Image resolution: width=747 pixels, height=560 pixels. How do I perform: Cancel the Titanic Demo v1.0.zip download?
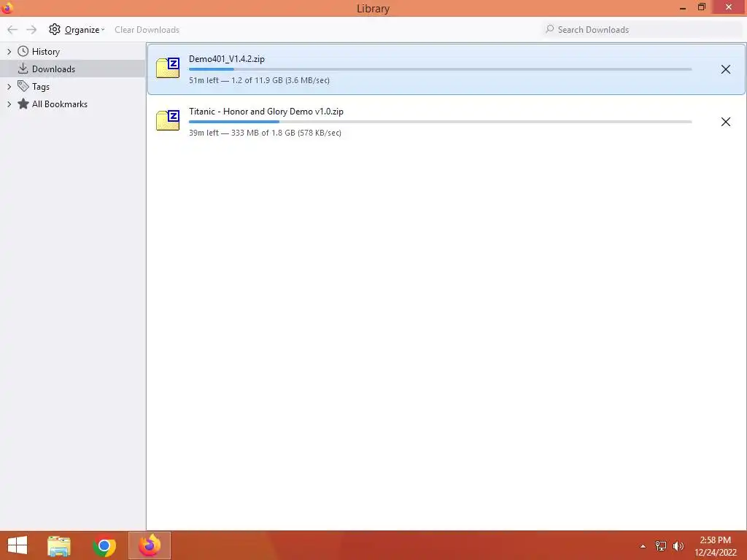[726, 122]
